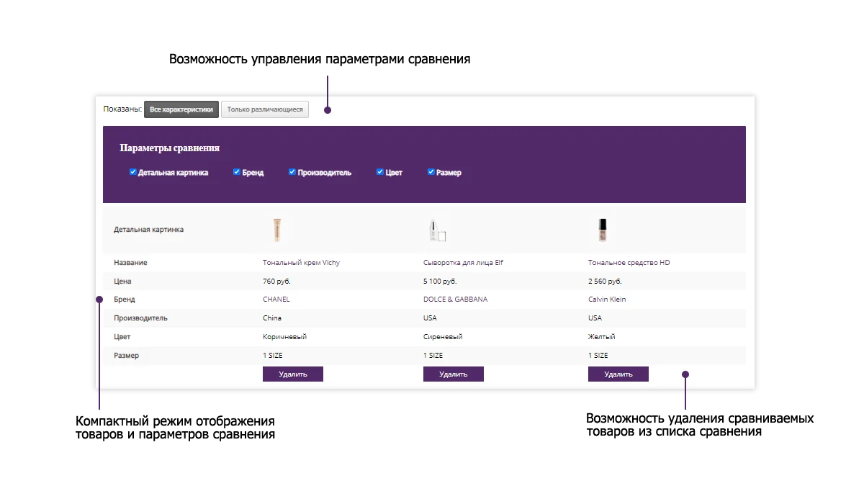Click the Elf serum product thumbnail
The height and width of the screenshot is (504, 864).
pyautogui.click(x=437, y=230)
